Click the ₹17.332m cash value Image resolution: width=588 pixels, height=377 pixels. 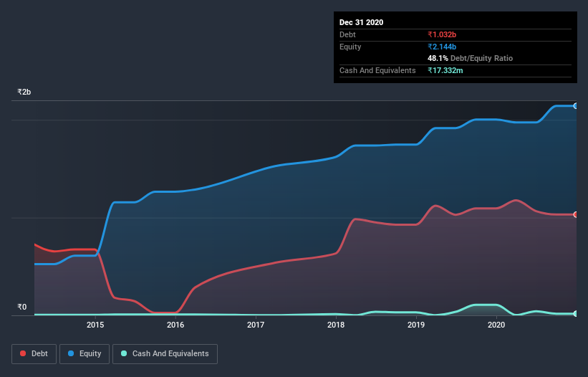click(x=445, y=70)
